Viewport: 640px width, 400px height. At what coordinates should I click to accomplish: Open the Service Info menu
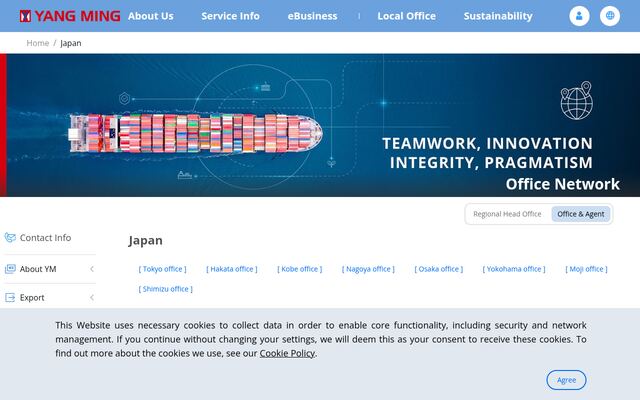230,16
